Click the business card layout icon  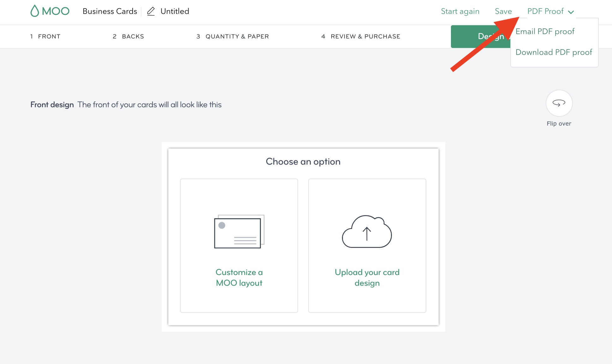click(x=239, y=232)
